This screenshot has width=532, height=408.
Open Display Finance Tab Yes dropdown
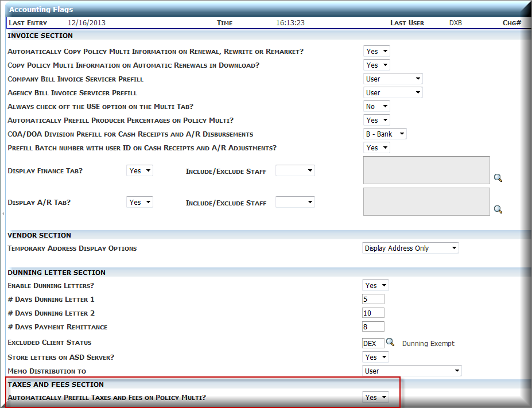(x=139, y=170)
